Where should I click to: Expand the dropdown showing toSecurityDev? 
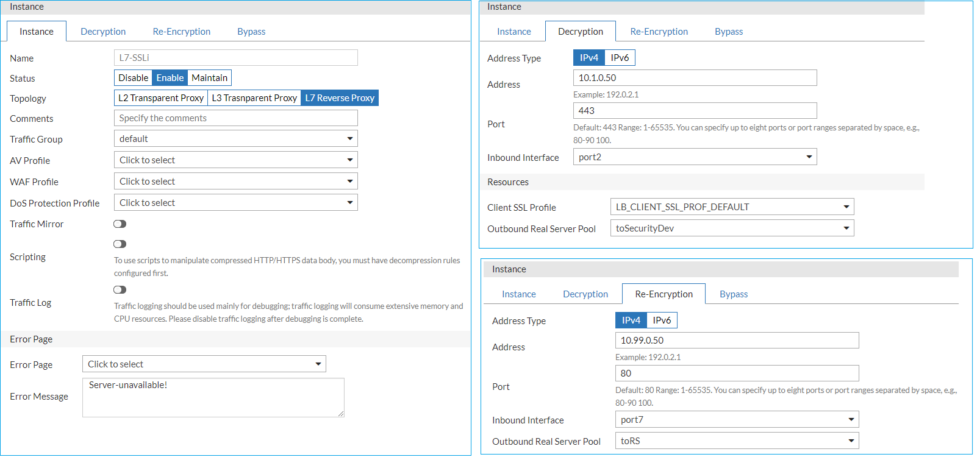732,228
